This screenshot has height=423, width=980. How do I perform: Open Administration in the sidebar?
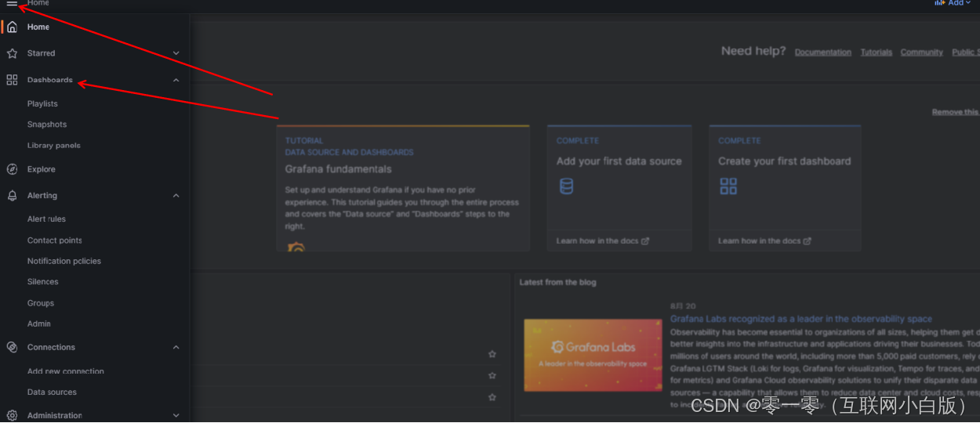(x=55, y=415)
